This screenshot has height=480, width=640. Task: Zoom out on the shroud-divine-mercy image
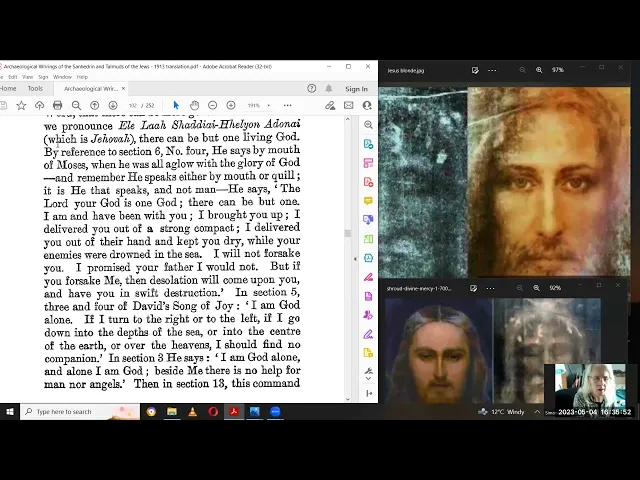[x=520, y=288]
